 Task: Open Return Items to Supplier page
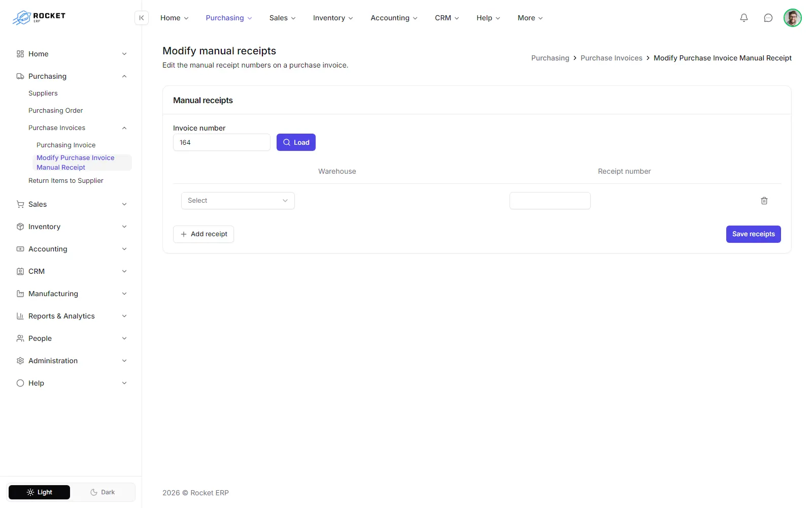coord(66,181)
